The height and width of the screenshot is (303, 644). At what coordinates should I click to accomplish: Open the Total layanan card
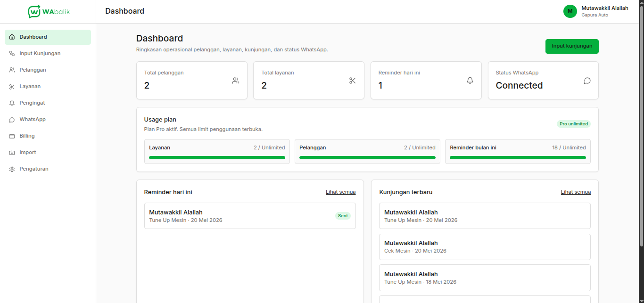(309, 81)
